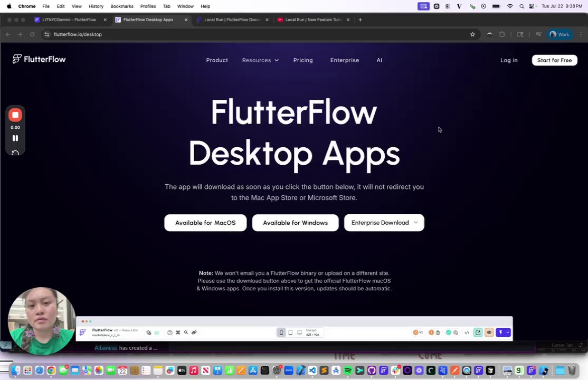The width and height of the screenshot is (588, 380).
Task: Open the Pricing nav link
Action: tap(303, 60)
